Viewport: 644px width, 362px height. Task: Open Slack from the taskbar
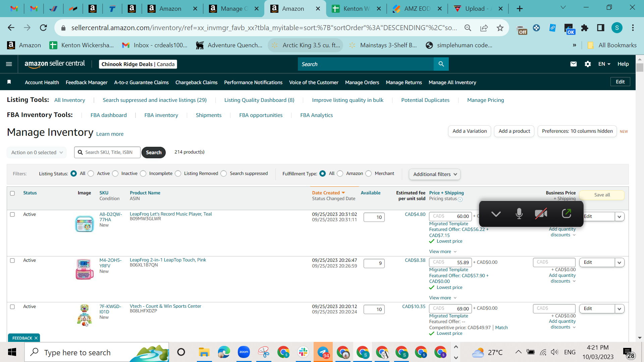303,352
